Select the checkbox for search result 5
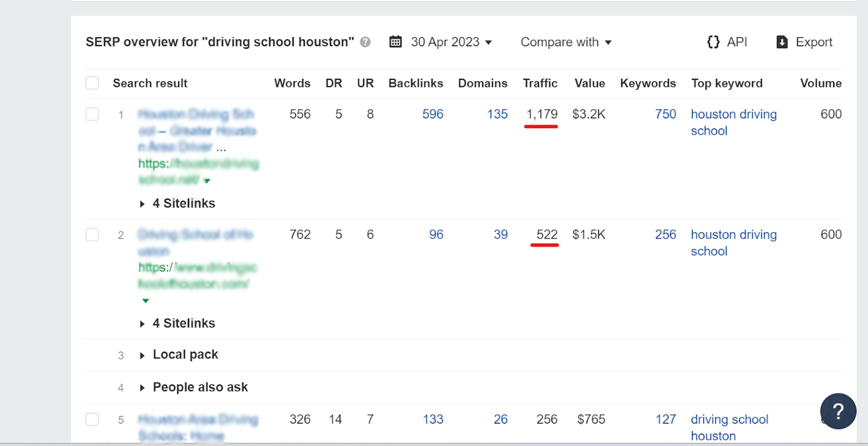868x446 pixels. [x=92, y=420]
